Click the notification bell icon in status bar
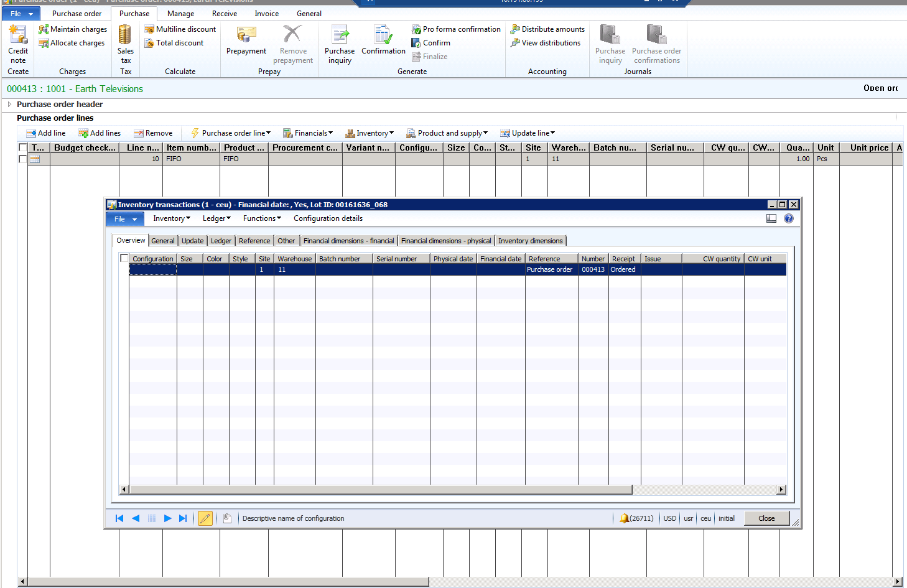Viewport: 907px width, 588px height. pyautogui.click(x=624, y=518)
